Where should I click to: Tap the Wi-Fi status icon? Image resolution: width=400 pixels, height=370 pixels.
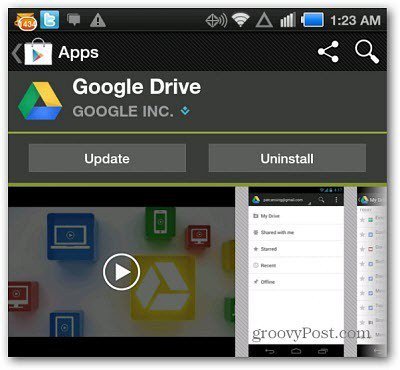(241, 20)
